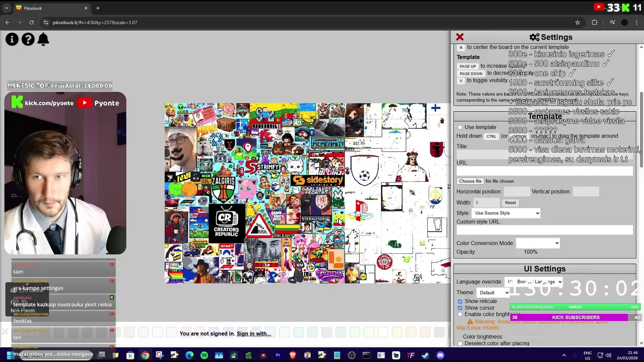Click the Horizontal position field

click(x=517, y=192)
